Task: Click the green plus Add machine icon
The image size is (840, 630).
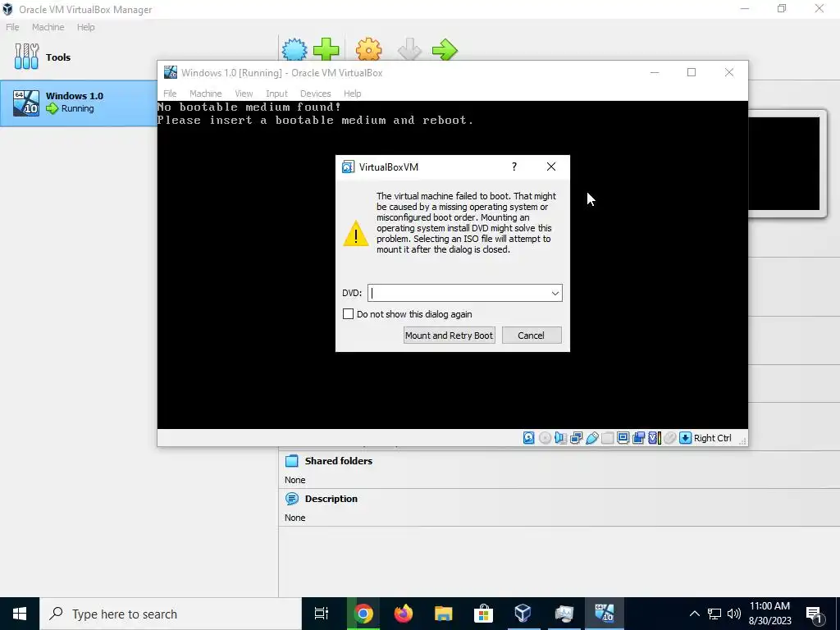Action: (326, 50)
